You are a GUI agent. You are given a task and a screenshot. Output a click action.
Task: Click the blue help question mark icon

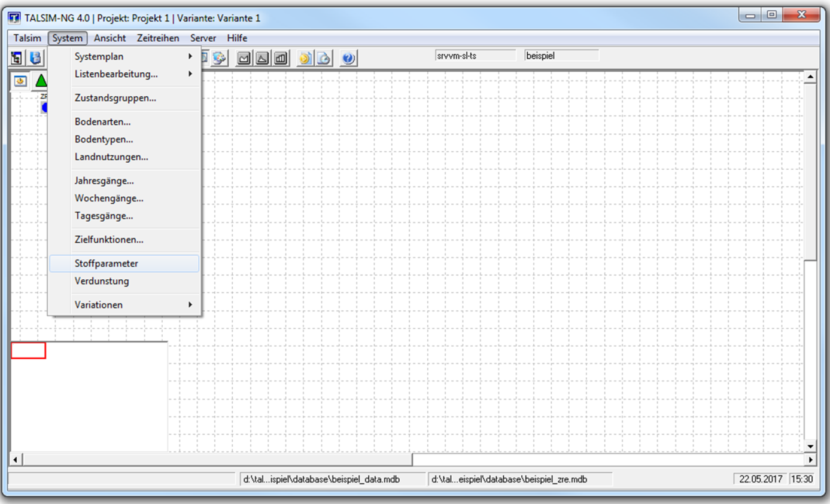click(349, 58)
